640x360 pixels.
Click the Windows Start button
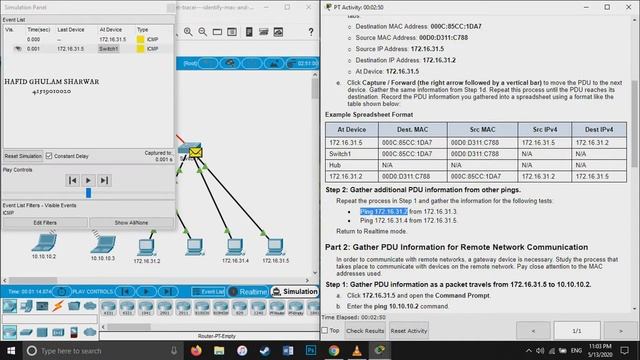pyautogui.click(x=11, y=351)
